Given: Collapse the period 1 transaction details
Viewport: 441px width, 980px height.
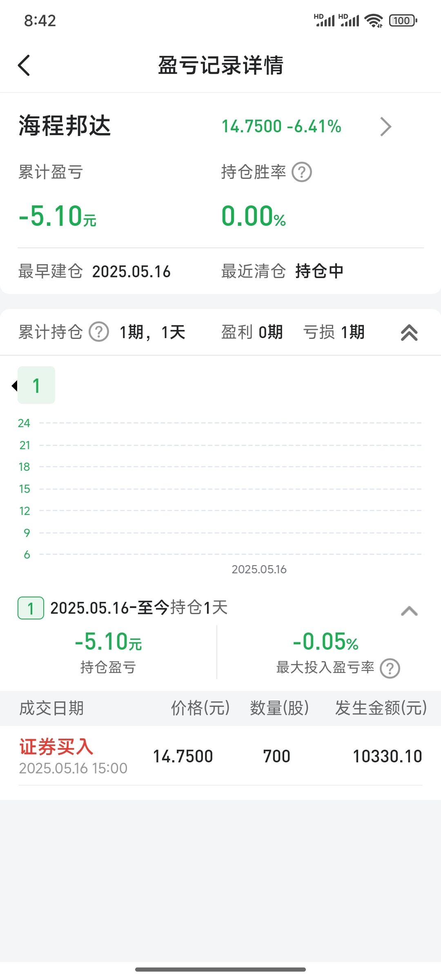Looking at the screenshot, I should (x=409, y=611).
